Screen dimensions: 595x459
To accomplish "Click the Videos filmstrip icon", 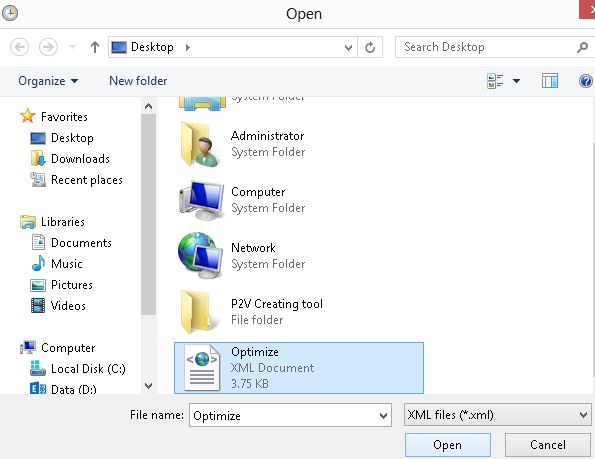I will 38,306.
